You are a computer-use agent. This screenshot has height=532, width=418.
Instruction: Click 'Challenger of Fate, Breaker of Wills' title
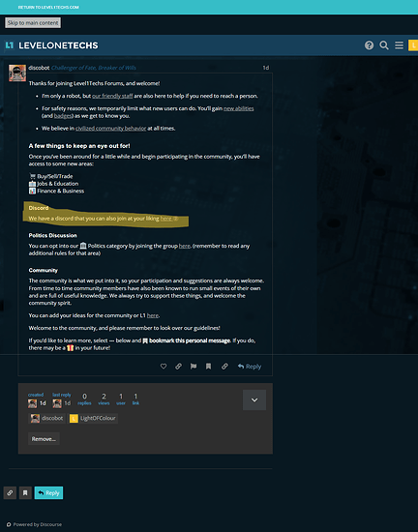pos(94,68)
